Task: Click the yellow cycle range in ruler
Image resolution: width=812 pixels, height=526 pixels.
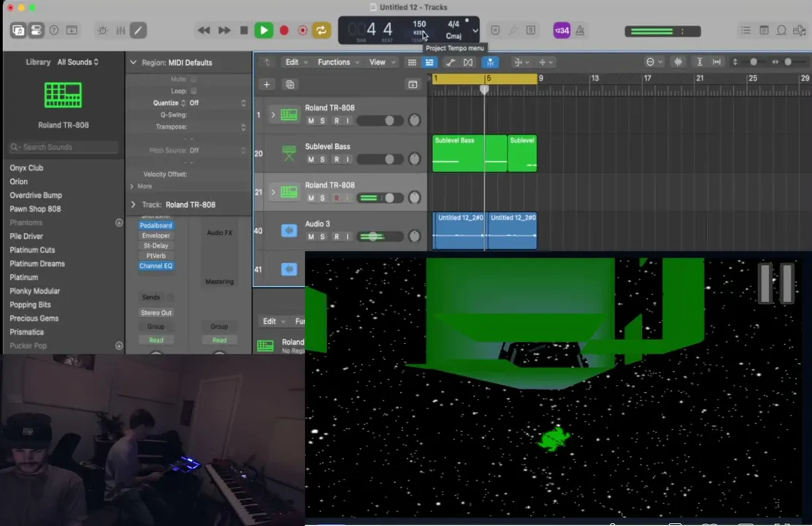Action: click(485, 78)
